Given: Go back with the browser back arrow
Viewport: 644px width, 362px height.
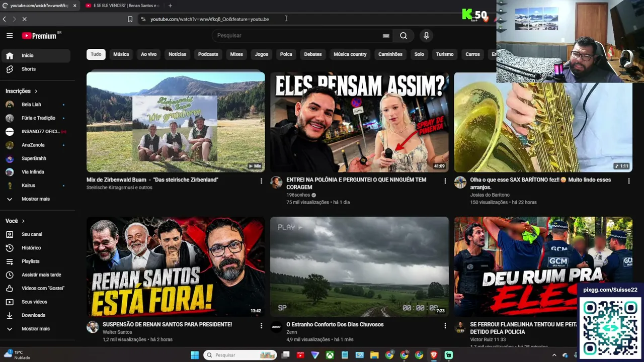Looking at the screenshot, I should [x=5, y=19].
